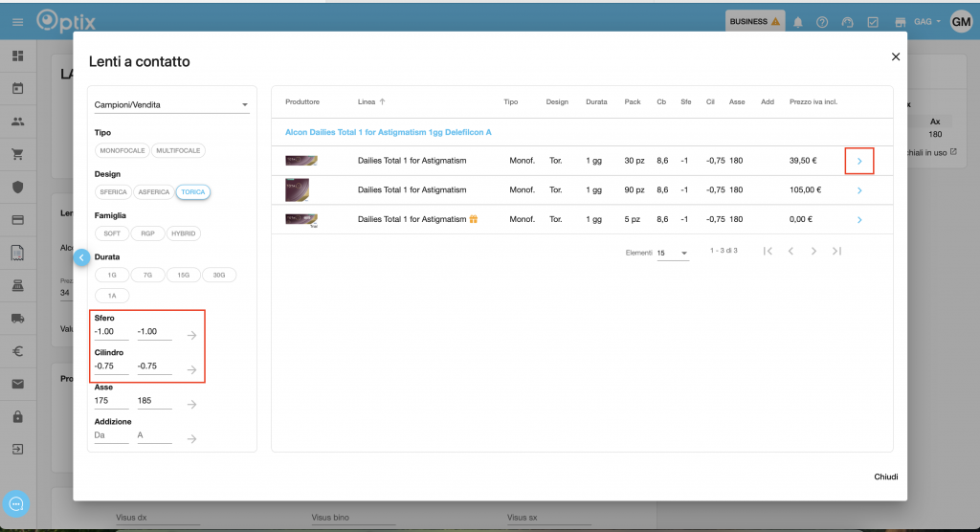Open Alcon Dailies Total 1 group link
Viewport: 980px width, 532px height.
pos(388,132)
